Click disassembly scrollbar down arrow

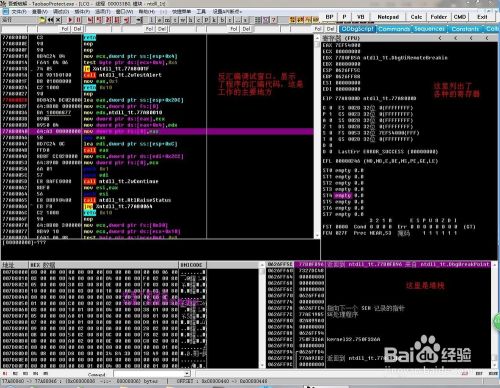(x=317, y=235)
